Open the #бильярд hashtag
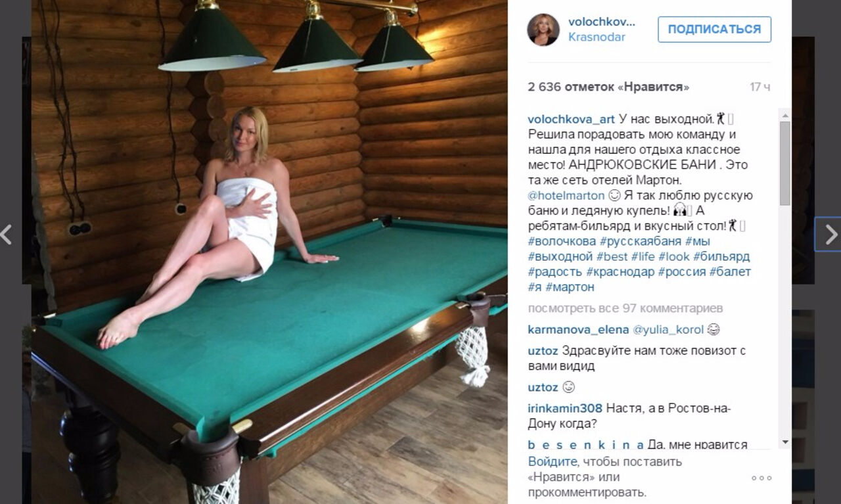Viewport: 841px width, 504px height. click(x=721, y=256)
